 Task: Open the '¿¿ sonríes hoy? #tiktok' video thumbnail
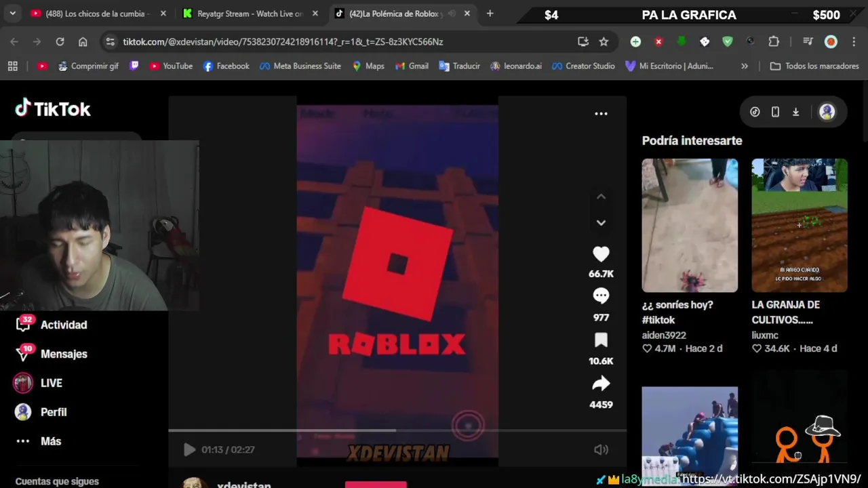(x=690, y=225)
